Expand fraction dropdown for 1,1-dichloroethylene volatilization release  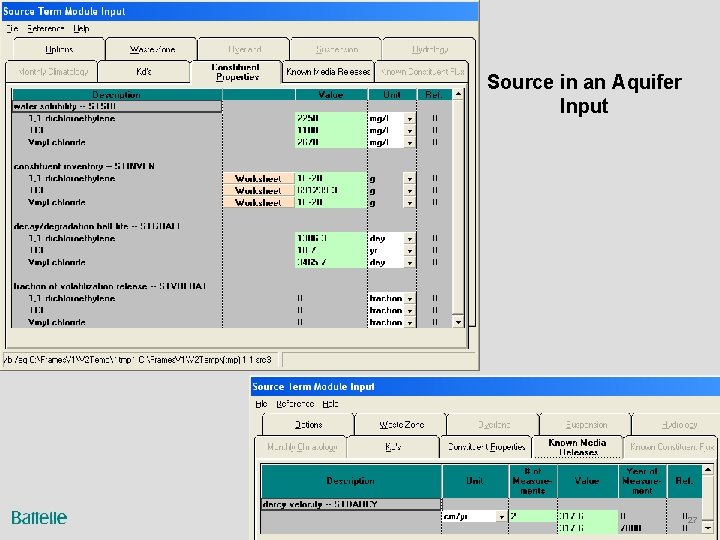tap(409, 298)
